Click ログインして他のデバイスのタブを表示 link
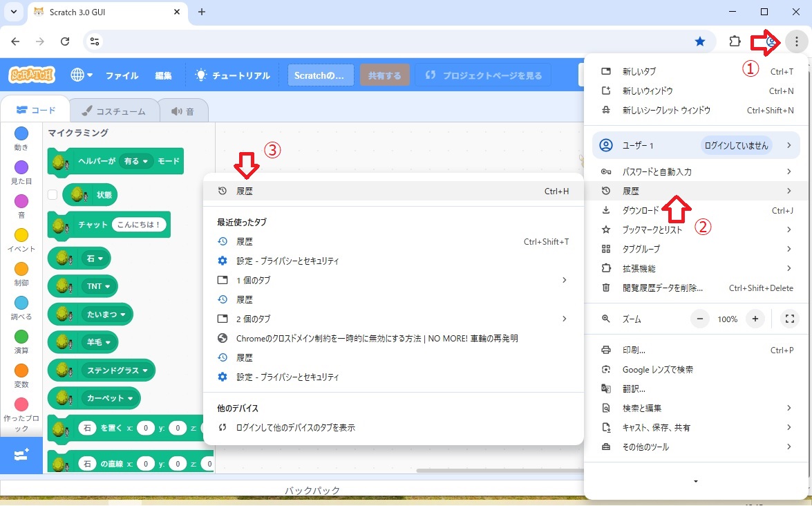812x506 pixels. coord(295,428)
